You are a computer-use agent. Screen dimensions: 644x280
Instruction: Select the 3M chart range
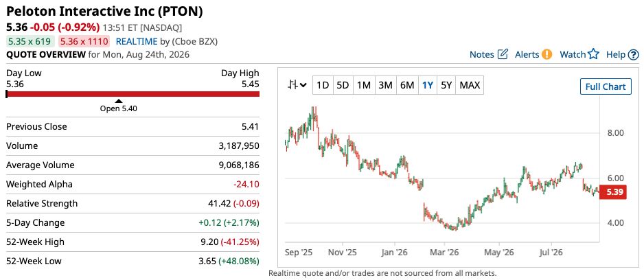pyautogui.click(x=385, y=85)
